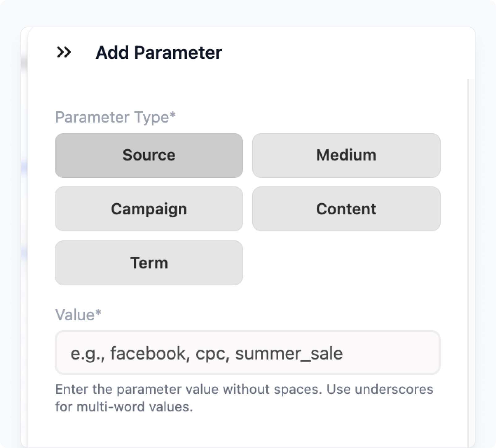Screen dimensions: 496x448
Task: Hide the side panel using the >> icon
Action: (64, 52)
